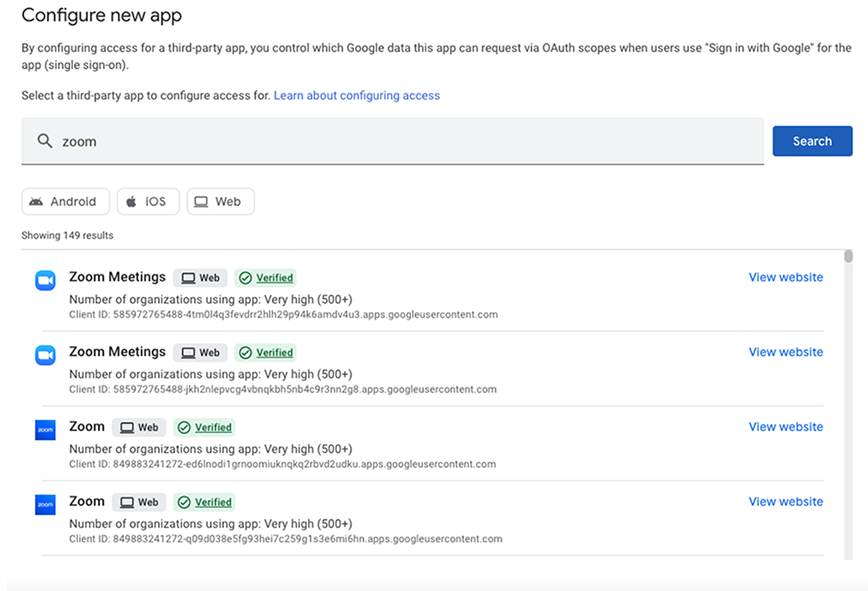Select 'Zoom' result title with ID ending 2udku
This screenshot has width=868, height=591.
coord(87,427)
